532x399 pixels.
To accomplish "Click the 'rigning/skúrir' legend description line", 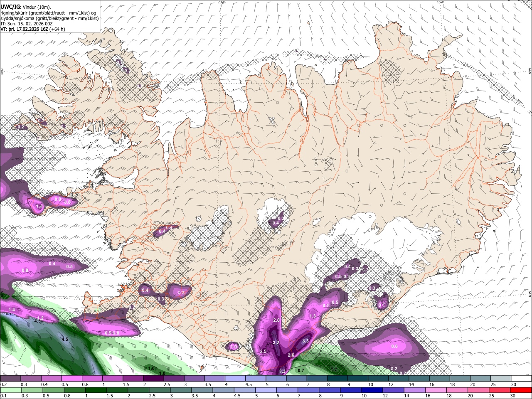I will 48,13.
